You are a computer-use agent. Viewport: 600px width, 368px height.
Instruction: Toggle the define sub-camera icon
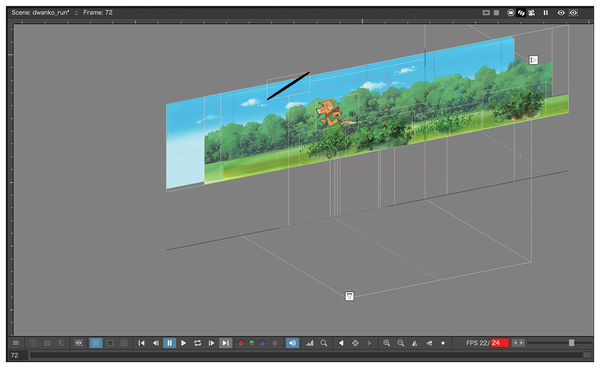tap(78, 343)
